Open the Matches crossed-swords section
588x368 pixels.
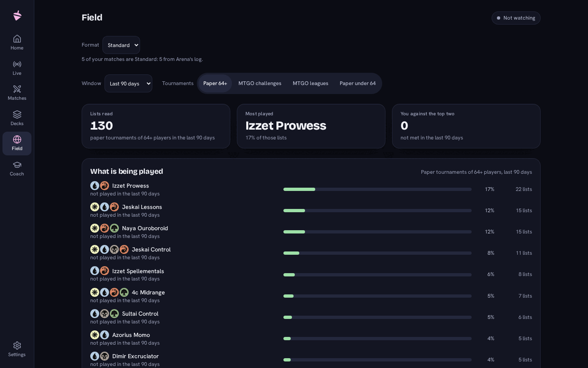pyautogui.click(x=17, y=93)
